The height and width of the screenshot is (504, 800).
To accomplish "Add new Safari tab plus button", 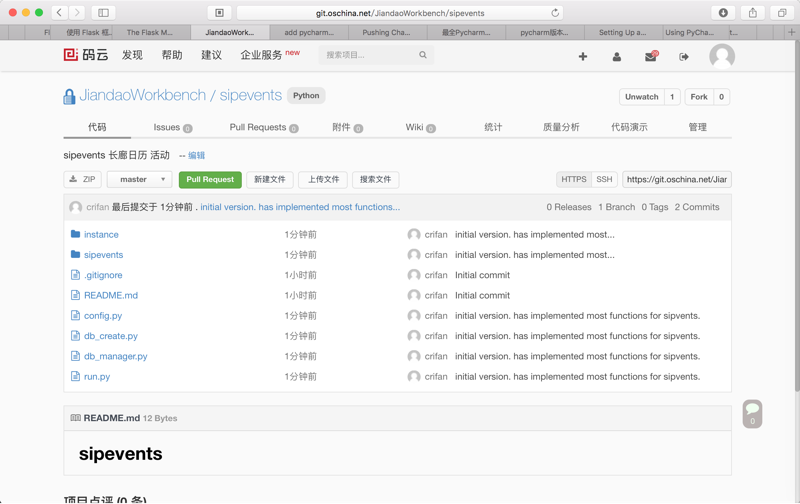I will tap(791, 32).
